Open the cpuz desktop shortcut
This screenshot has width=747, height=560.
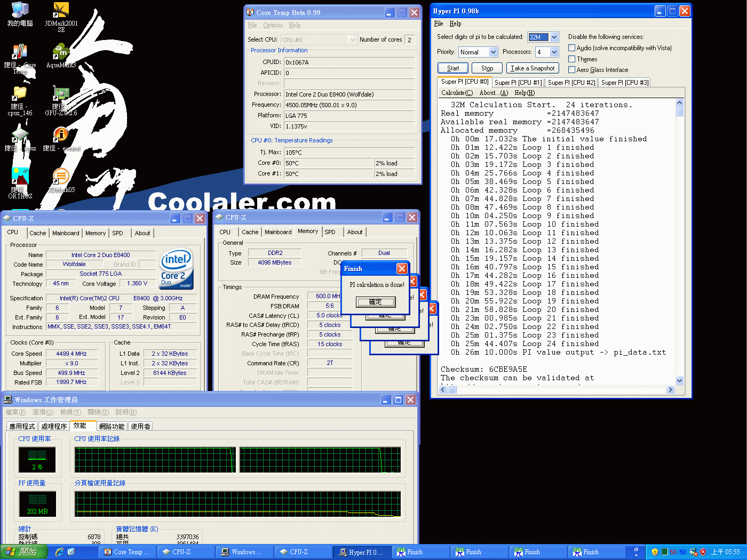pyautogui.click(x=20, y=140)
